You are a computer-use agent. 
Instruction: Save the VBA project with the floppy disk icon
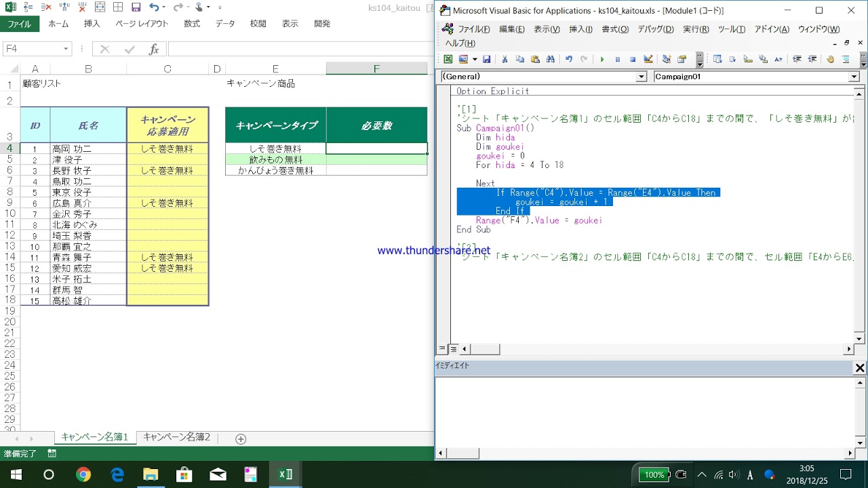tap(486, 60)
